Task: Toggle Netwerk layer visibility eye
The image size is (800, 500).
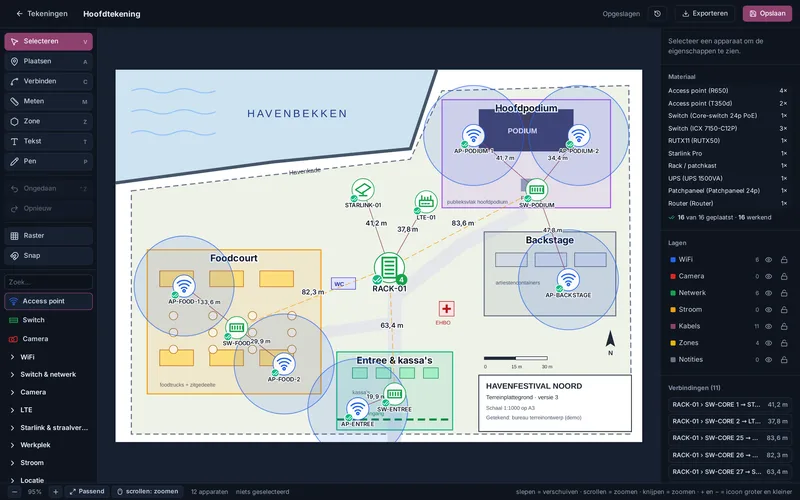Action: click(768, 293)
